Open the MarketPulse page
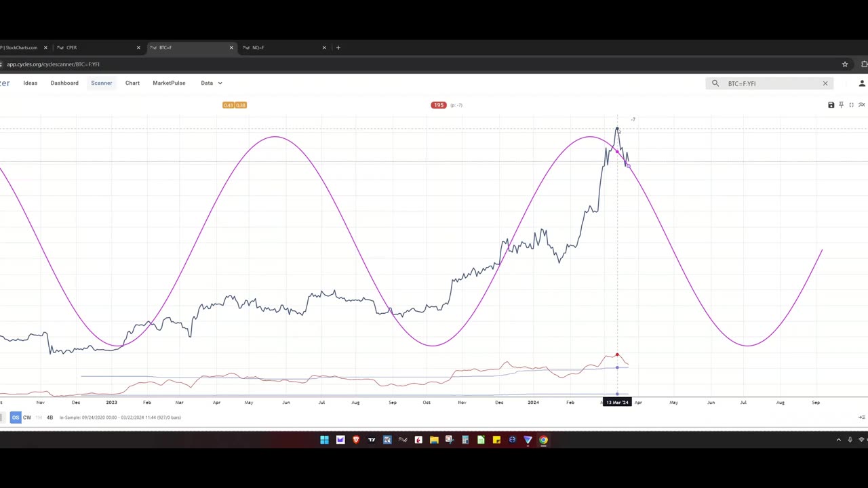This screenshot has width=868, height=488. 169,83
